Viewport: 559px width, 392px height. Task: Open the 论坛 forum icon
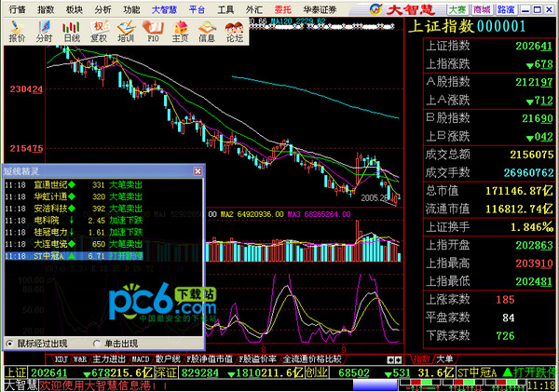click(x=234, y=32)
